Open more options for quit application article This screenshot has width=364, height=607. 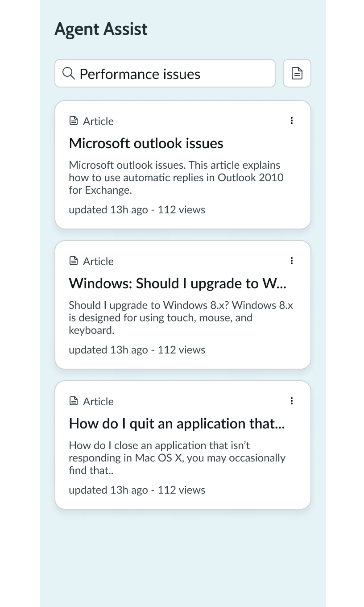click(292, 401)
